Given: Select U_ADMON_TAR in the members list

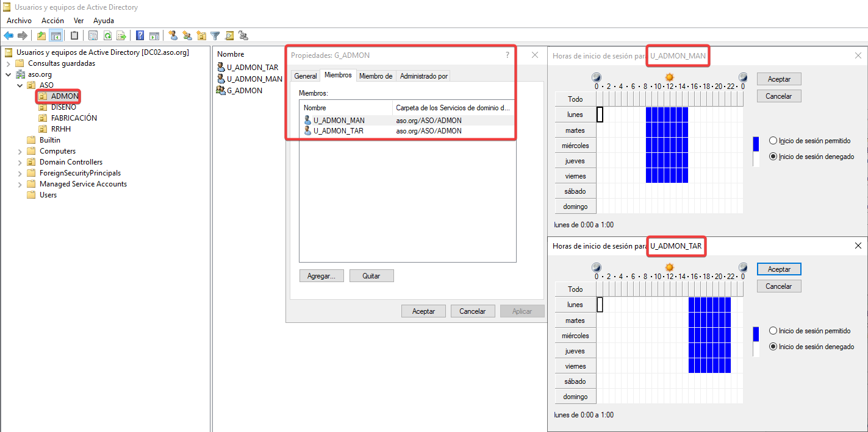Looking at the screenshot, I should pos(339,130).
